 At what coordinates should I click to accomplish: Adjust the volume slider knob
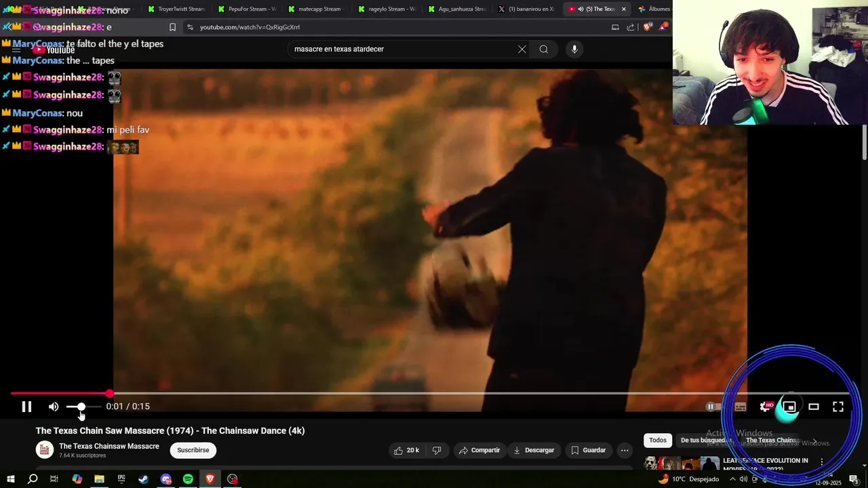81,407
